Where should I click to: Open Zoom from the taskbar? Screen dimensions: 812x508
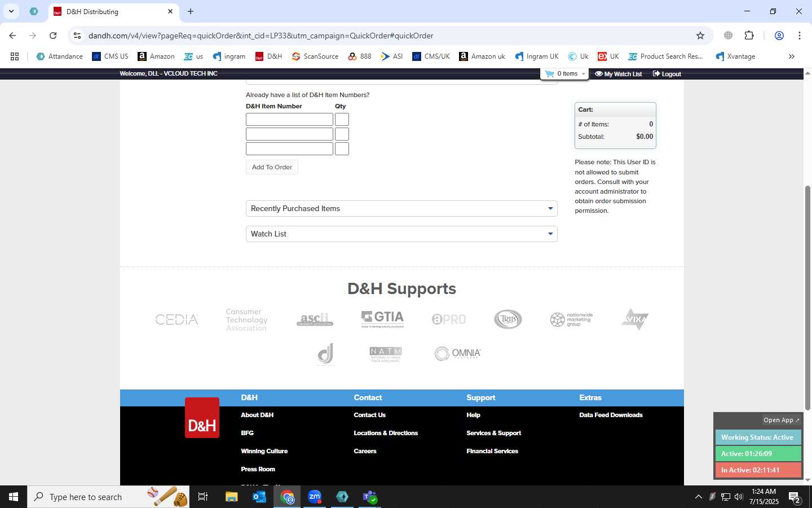click(x=315, y=497)
